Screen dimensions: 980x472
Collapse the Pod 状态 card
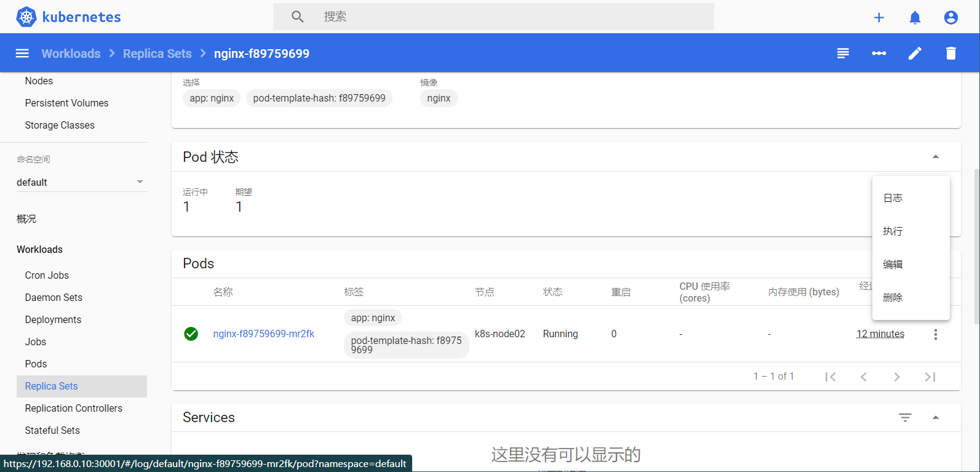pyautogui.click(x=936, y=157)
